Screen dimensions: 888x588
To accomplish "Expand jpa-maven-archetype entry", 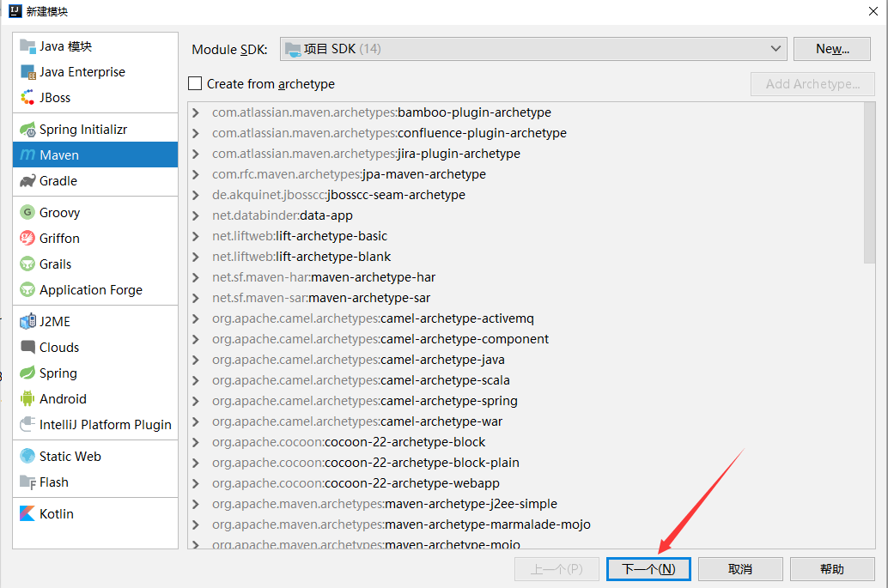I will (196, 174).
